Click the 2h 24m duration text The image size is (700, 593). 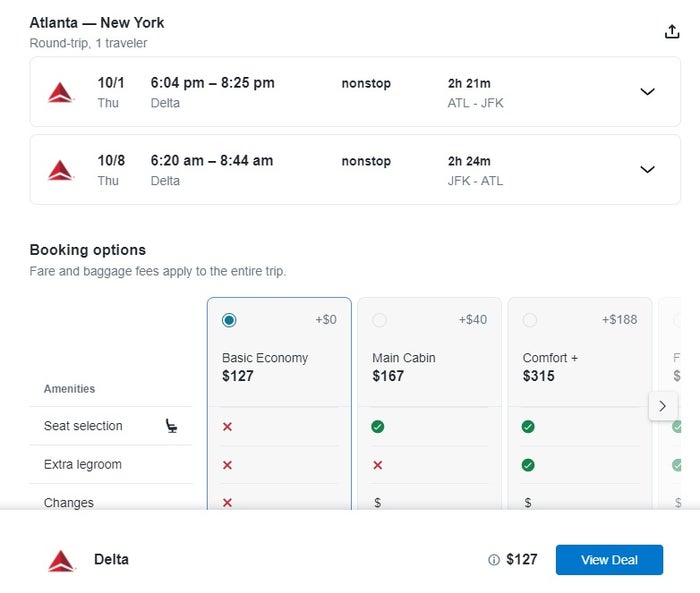tap(469, 161)
